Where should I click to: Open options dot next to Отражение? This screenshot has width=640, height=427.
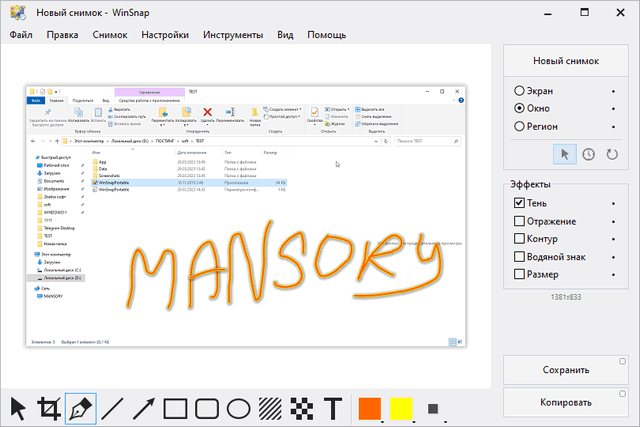pyautogui.click(x=612, y=221)
